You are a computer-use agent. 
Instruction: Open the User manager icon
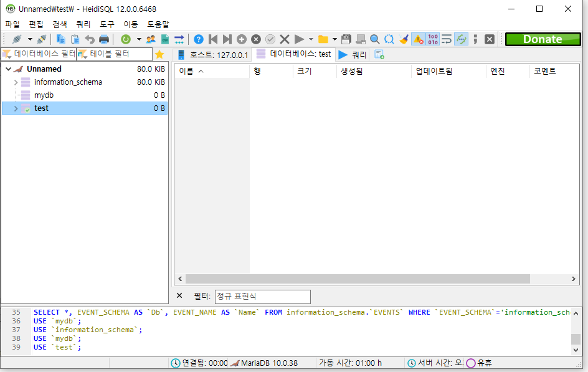(151, 39)
